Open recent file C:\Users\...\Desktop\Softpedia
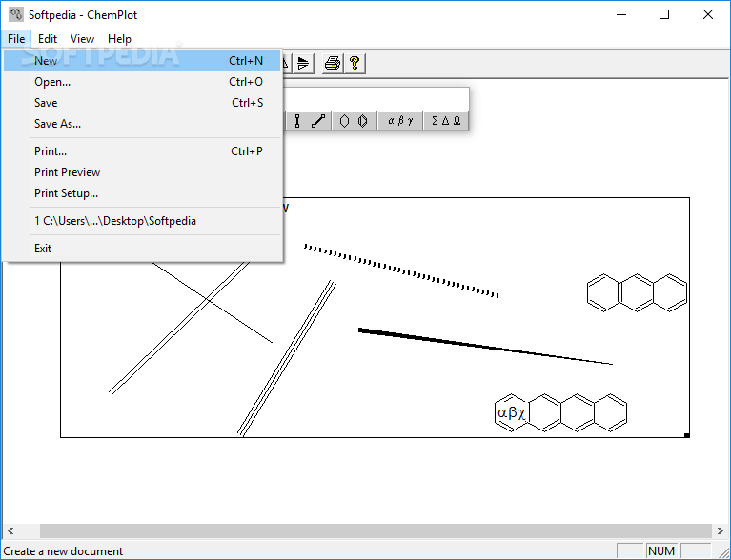Viewport: 731px width, 560px height. point(142,221)
